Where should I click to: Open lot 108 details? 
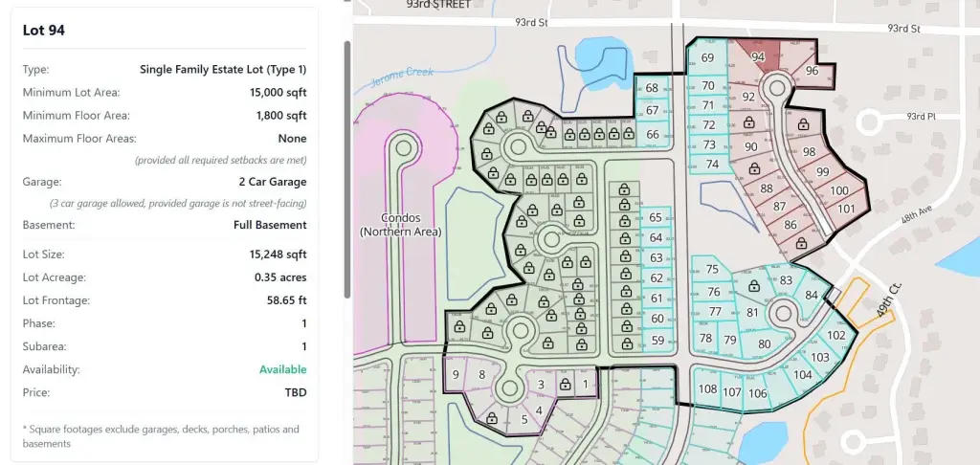click(x=707, y=389)
